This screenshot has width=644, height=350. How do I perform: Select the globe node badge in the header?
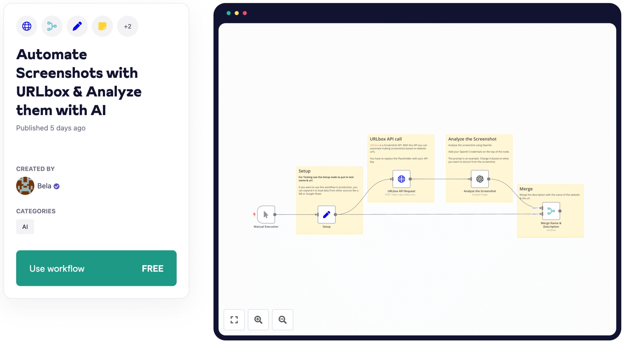tap(26, 26)
